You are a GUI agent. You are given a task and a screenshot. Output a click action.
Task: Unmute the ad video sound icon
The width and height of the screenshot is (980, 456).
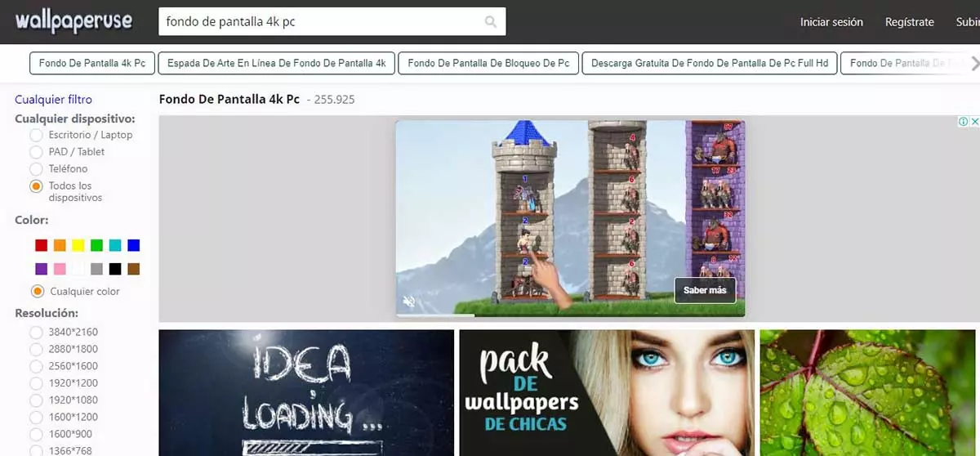(x=410, y=302)
